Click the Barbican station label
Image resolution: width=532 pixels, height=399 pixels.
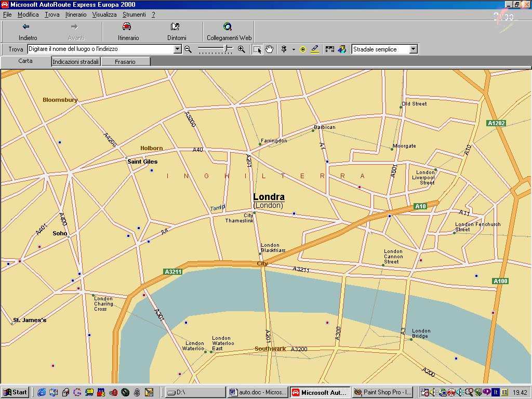[325, 127]
